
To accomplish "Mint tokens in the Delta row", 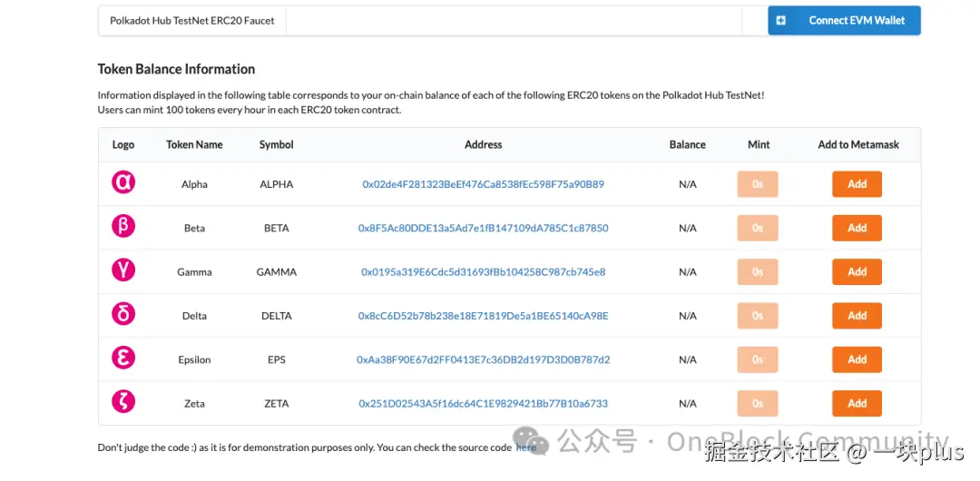I will 758,316.
